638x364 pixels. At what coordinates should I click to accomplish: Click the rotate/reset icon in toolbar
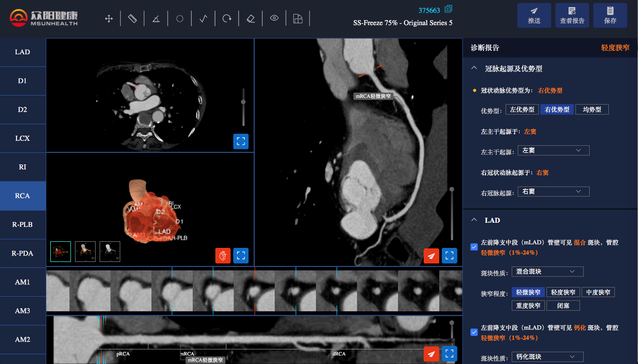pos(227,19)
